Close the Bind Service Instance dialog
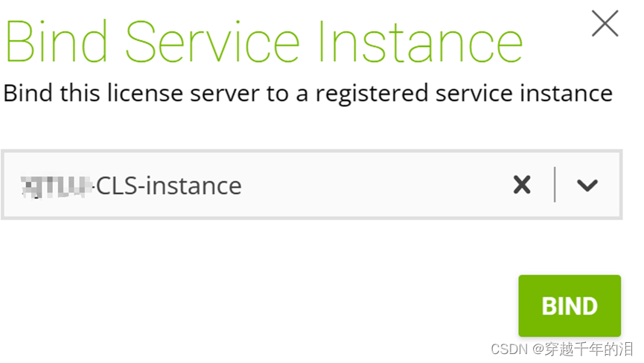The height and width of the screenshot is (363, 644). pos(605,23)
